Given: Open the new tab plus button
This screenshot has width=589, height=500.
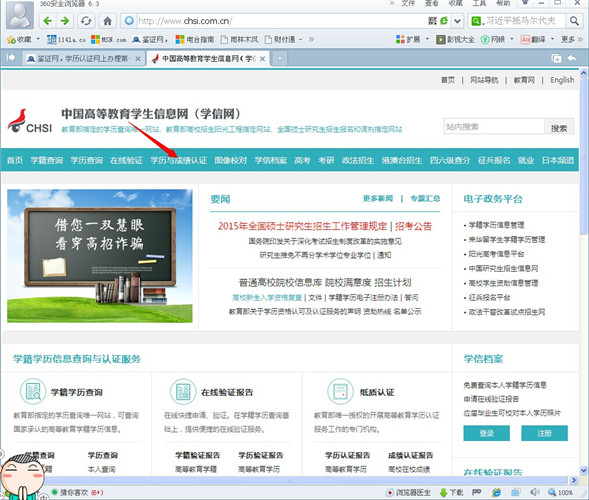Looking at the screenshot, I should [279, 58].
